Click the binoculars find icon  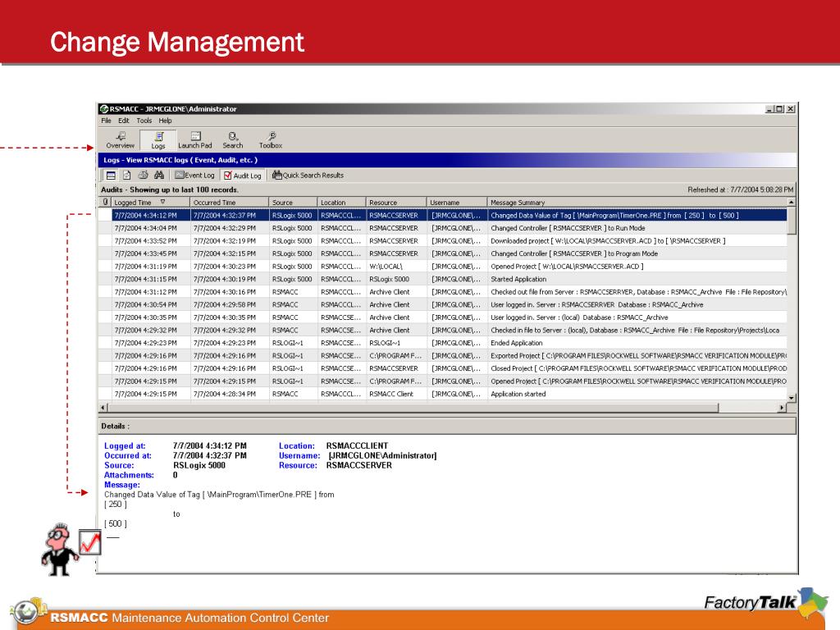click(159, 176)
